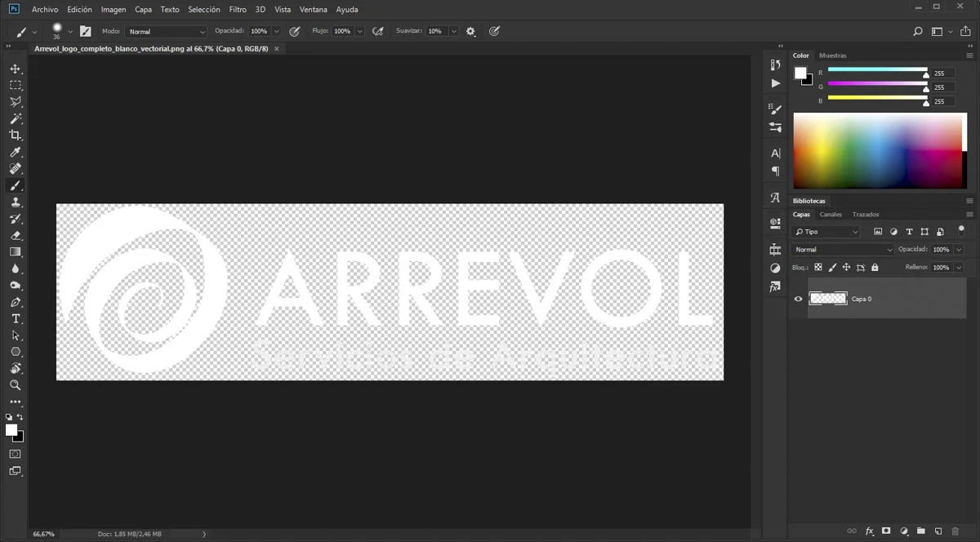Open the Ventana menu
The height and width of the screenshot is (542, 980).
(314, 10)
